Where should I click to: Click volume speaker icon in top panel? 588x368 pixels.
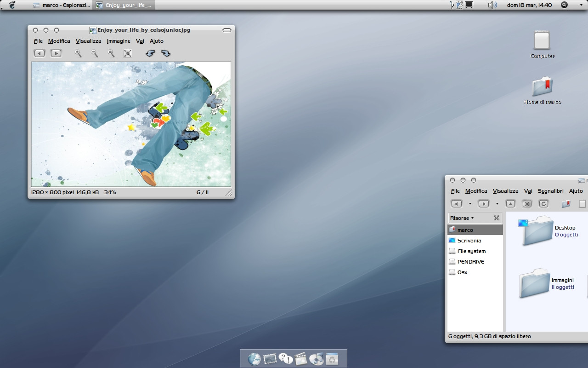(x=492, y=5)
